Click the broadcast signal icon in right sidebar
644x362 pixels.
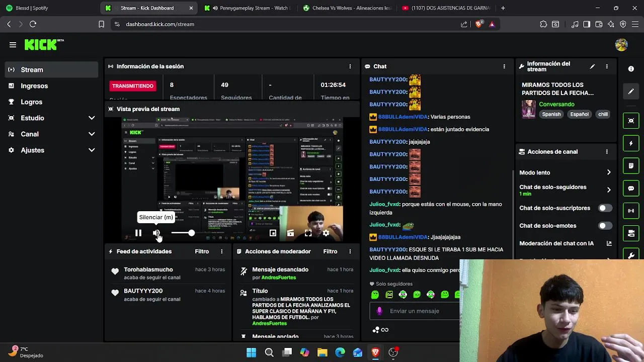631,211
